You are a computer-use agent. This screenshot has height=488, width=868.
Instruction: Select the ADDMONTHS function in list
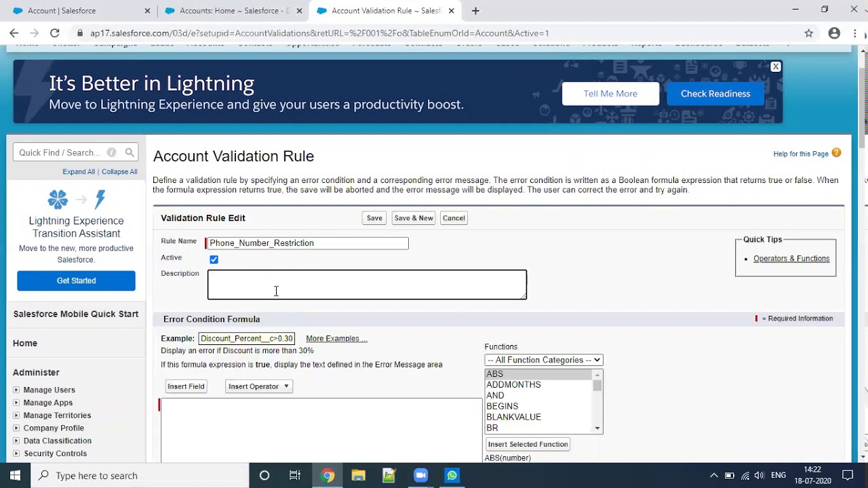coord(513,384)
